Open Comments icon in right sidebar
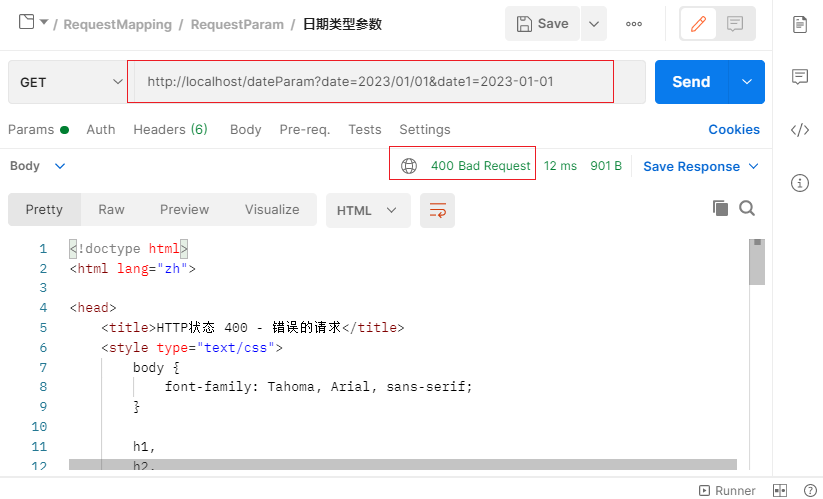Viewport: 823px width, 499px height. pos(800,77)
